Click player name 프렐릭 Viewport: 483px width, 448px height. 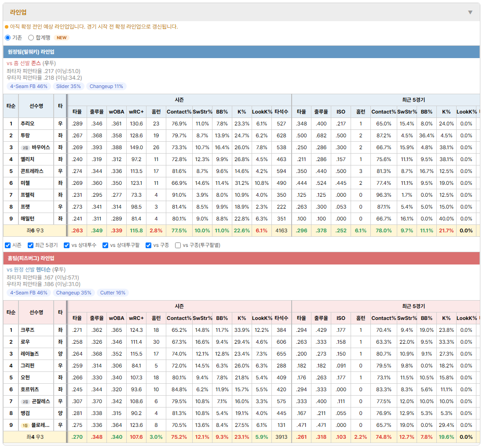27,195
